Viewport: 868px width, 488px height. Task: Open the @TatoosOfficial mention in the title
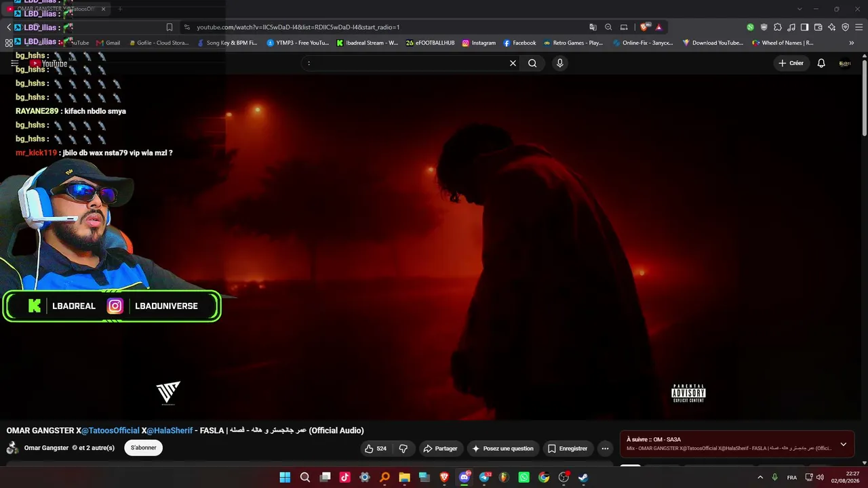(x=111, y=430)
